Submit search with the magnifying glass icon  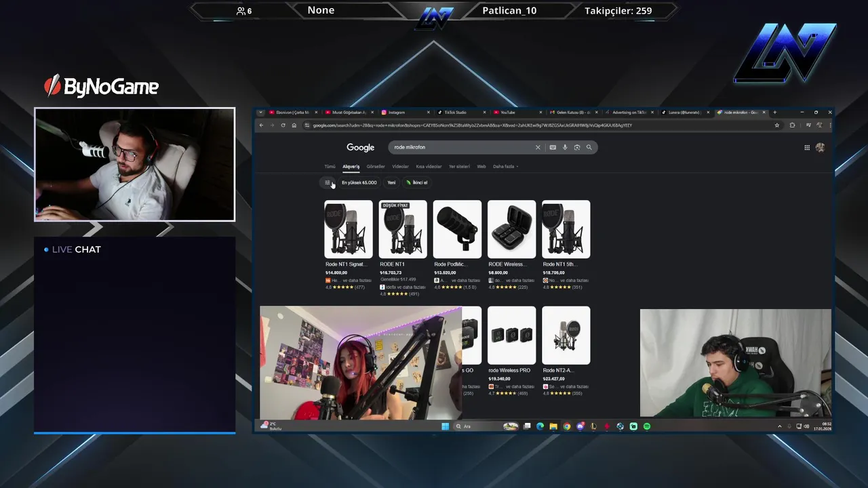point(589,147)
